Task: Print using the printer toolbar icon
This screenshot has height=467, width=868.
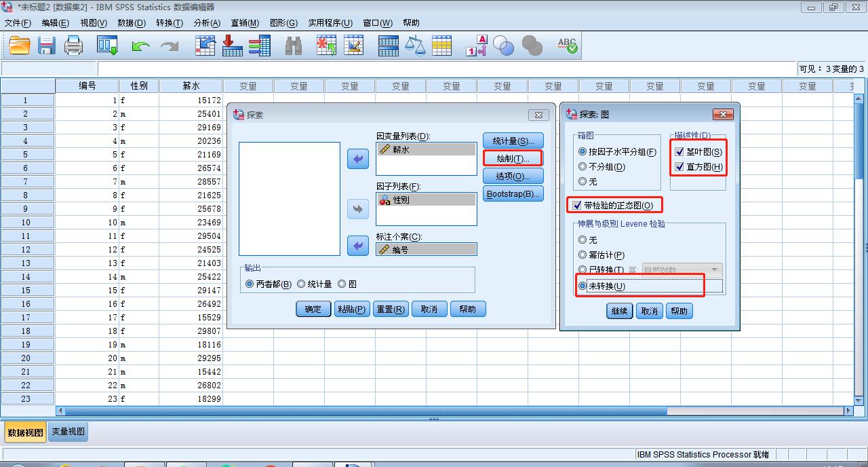Action: click(x=73, y=45)
